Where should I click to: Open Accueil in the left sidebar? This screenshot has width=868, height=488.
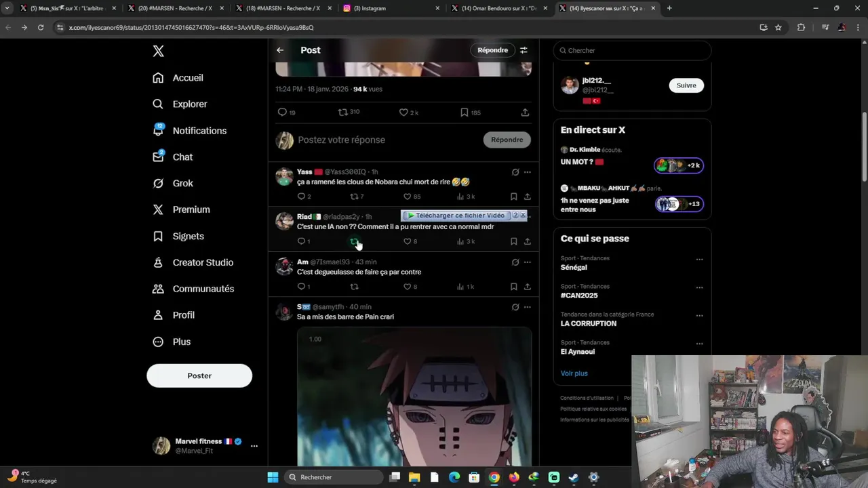(x=178, y=78)
